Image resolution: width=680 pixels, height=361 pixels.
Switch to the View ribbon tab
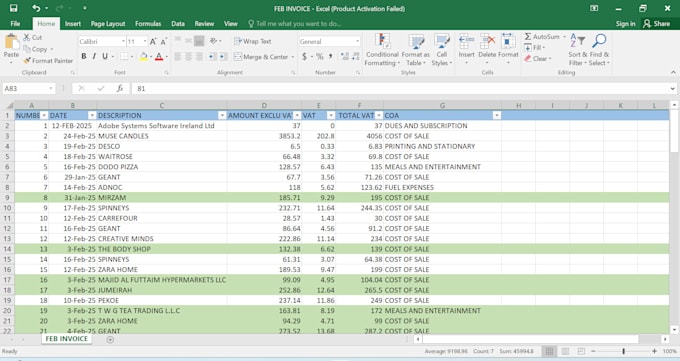(x=230, y=23)
